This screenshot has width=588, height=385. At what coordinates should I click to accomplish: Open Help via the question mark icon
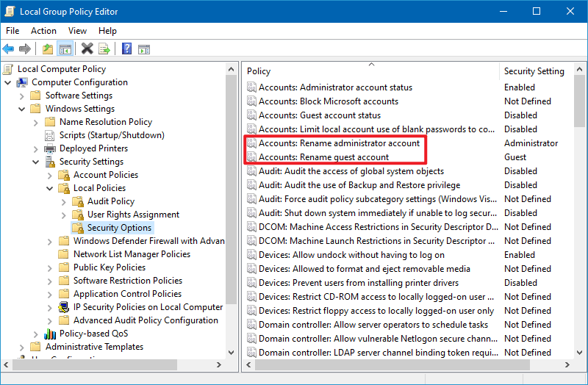point(126,49)
